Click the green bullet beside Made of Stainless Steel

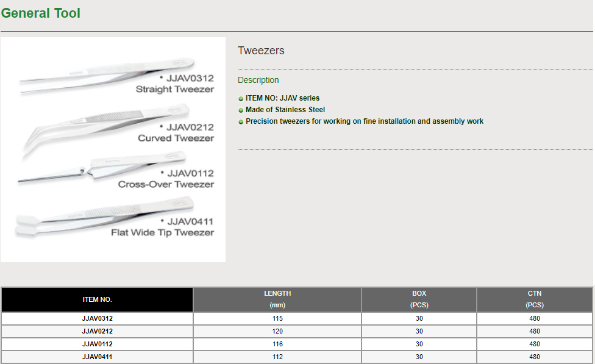tap(241, 110)
